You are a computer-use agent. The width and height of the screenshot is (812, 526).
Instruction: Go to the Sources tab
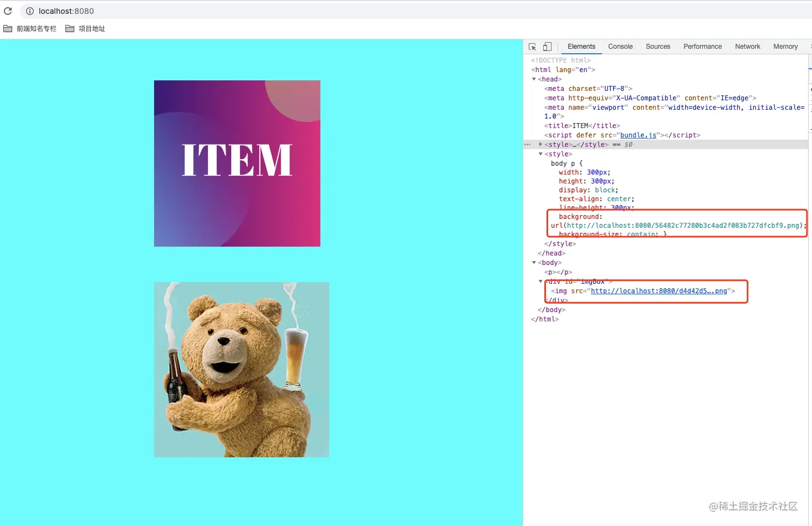[658, 47]
